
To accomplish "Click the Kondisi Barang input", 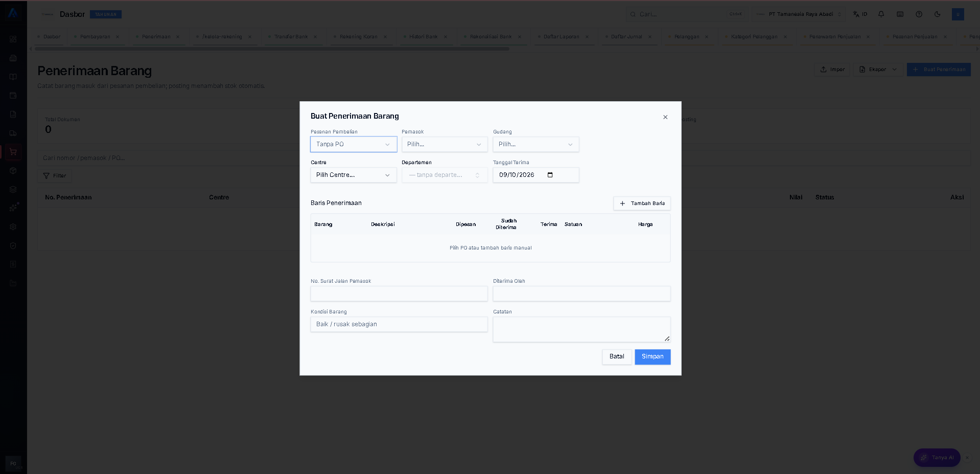I will 399,324.
